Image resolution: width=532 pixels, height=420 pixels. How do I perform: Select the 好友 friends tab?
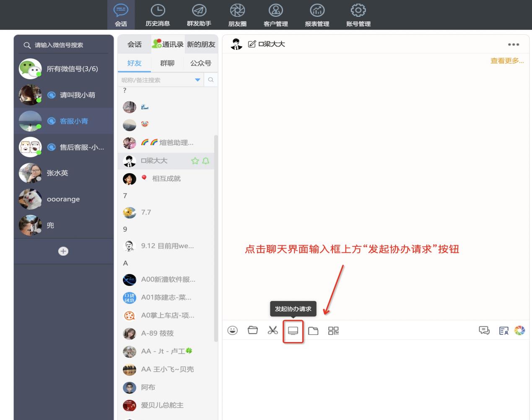(134, 63)
